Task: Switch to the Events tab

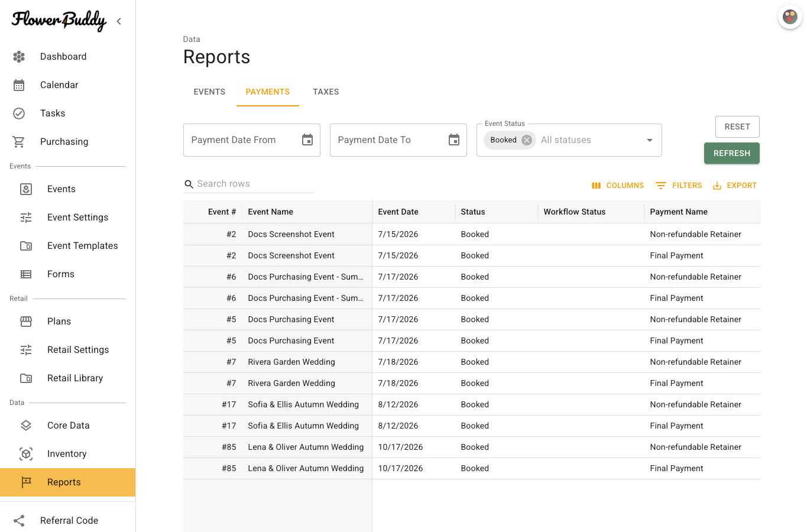Action: (209, 92)
